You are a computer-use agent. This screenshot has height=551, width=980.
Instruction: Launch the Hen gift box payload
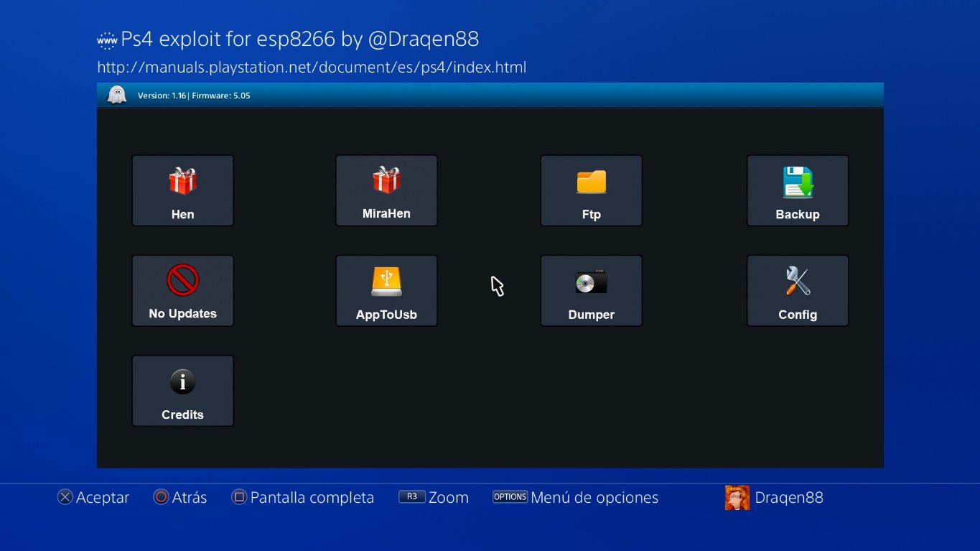[182, 190]
